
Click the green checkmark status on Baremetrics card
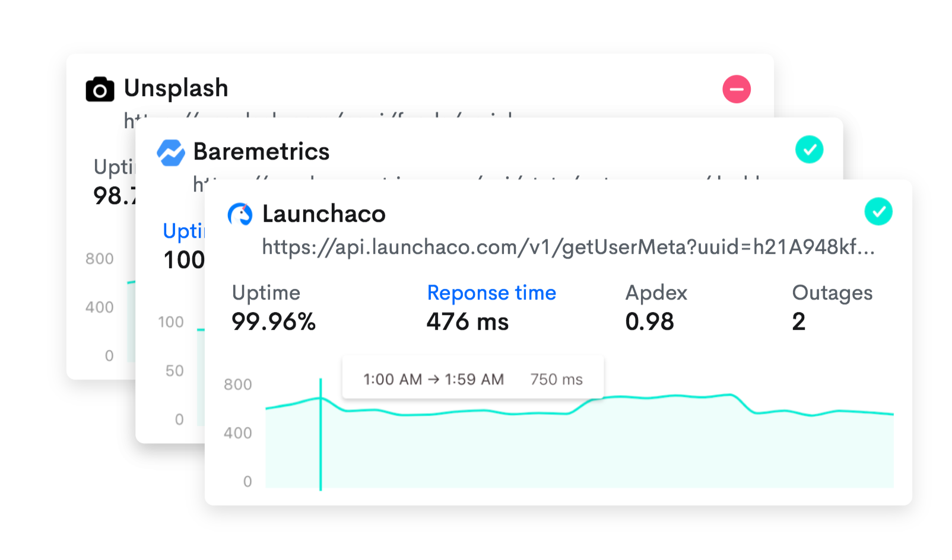(809, 149)
